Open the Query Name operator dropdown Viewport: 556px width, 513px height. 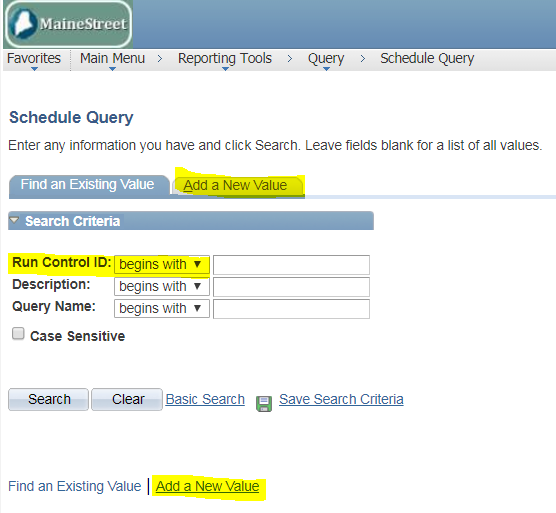162,308
